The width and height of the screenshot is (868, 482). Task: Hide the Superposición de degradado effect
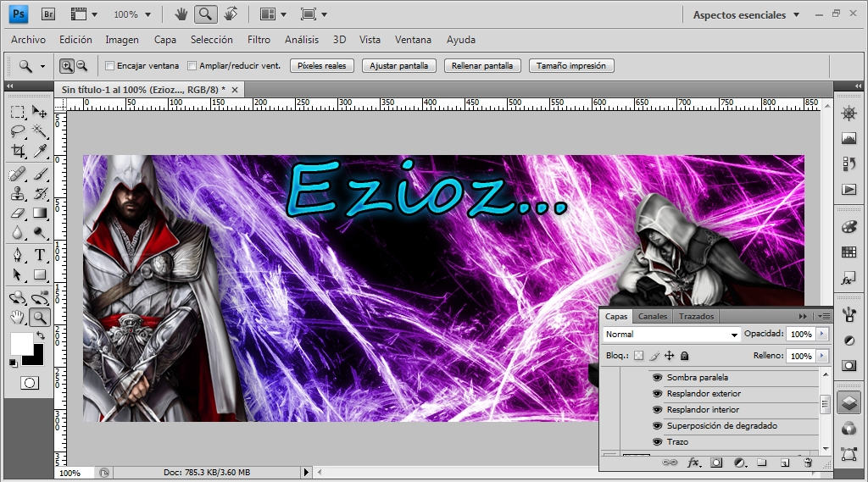tap(657, 425)
